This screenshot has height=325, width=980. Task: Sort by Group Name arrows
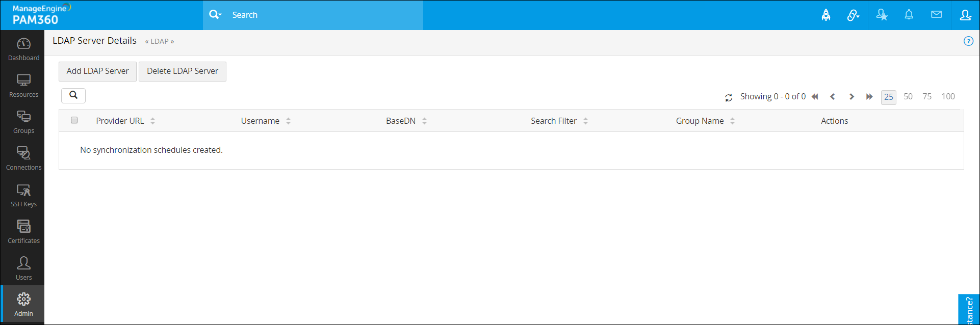733,121
